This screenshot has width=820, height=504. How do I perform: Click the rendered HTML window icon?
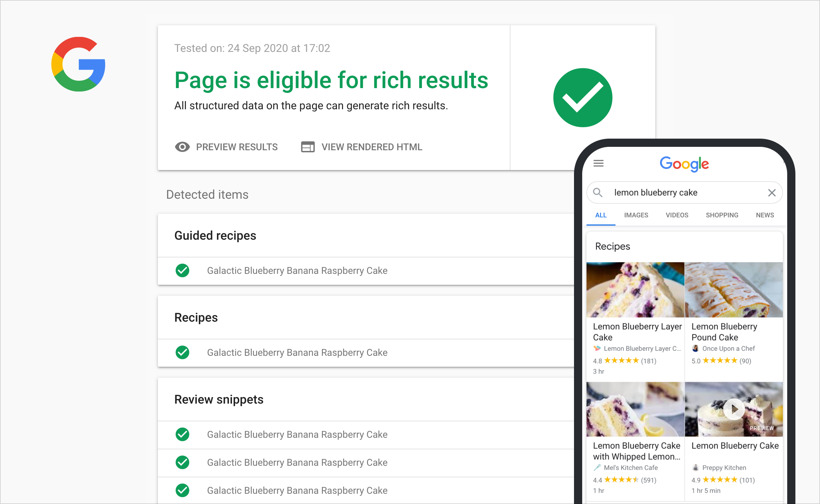click(x=307, y=147)
